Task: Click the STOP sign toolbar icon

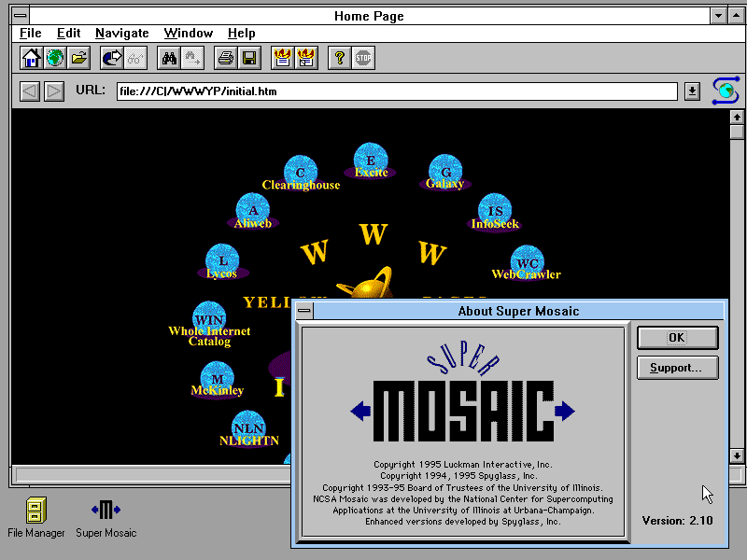Action: click(x=363, y=58)
